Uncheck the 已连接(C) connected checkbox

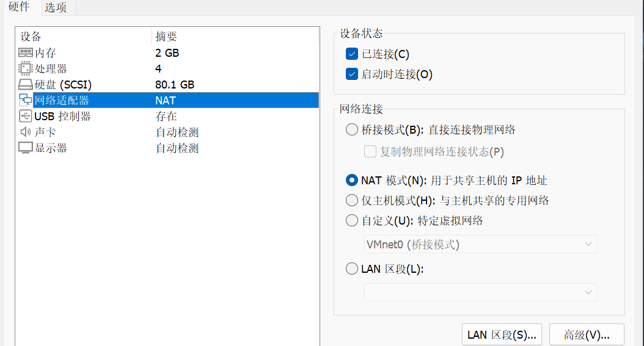pos(352,54)
